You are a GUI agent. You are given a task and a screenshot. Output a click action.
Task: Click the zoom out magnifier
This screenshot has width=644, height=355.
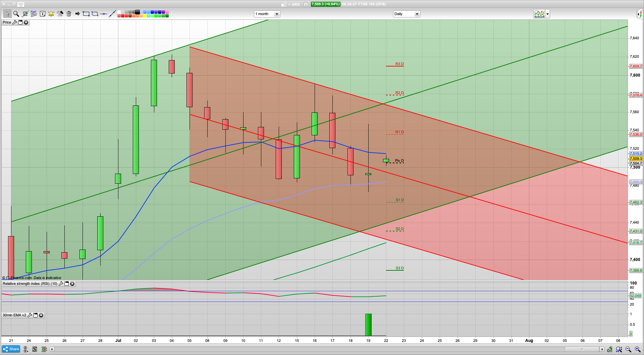[628, 349]
